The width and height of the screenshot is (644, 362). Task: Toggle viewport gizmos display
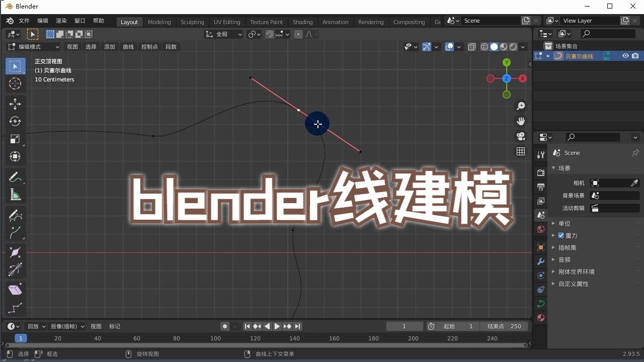click(427, 47)
